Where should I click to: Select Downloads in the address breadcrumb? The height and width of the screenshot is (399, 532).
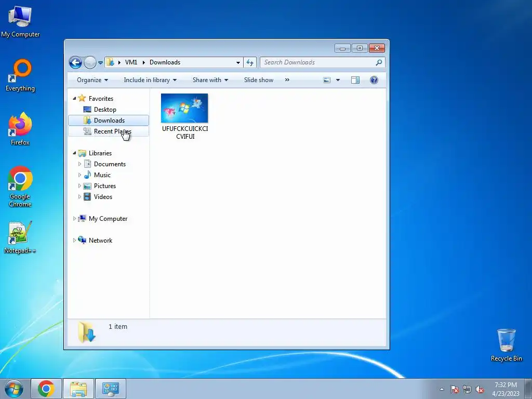(165, 62)
